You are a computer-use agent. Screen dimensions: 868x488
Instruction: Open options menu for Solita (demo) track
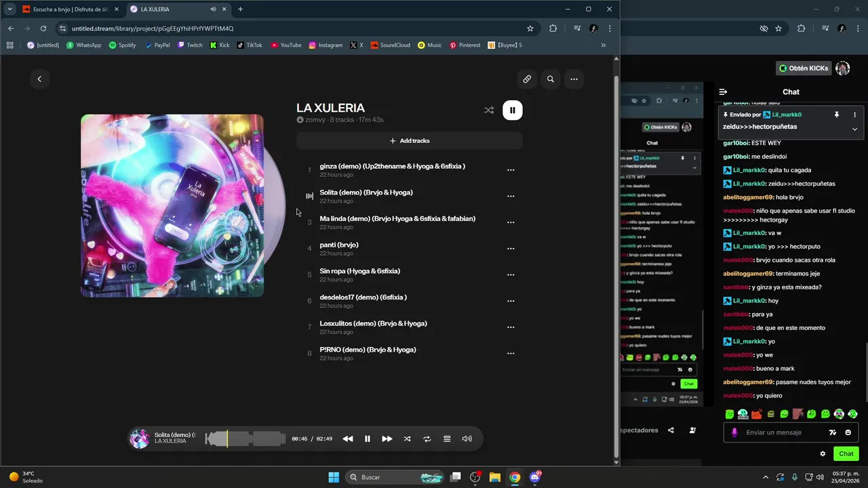pos(511,196)
